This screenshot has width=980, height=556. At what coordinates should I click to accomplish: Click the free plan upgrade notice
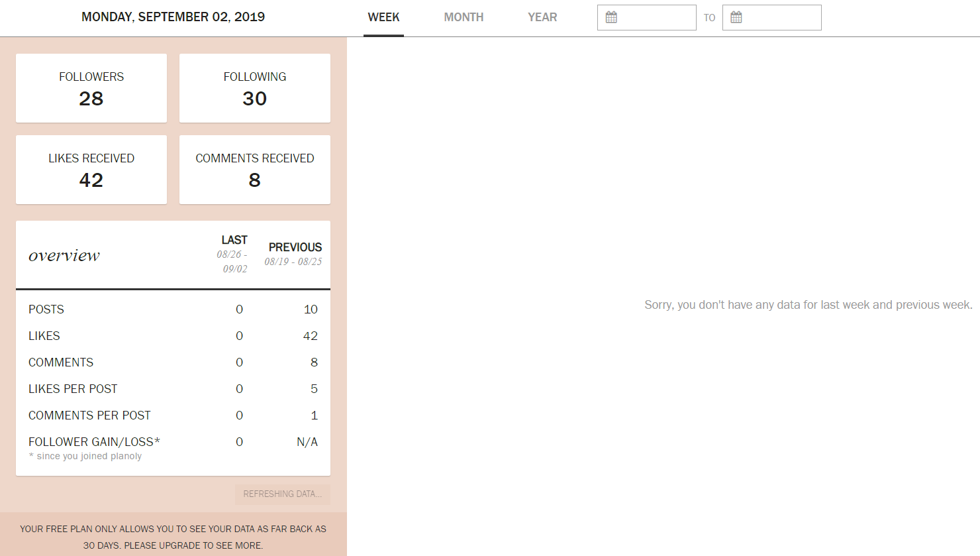click(173, 537)
